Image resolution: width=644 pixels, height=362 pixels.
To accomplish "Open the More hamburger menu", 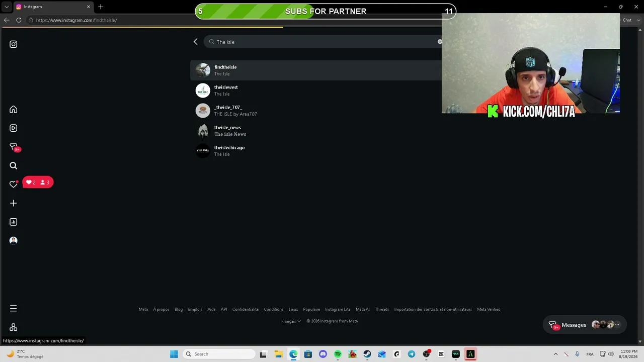I will pyautogui.click(x=14, y=308).
